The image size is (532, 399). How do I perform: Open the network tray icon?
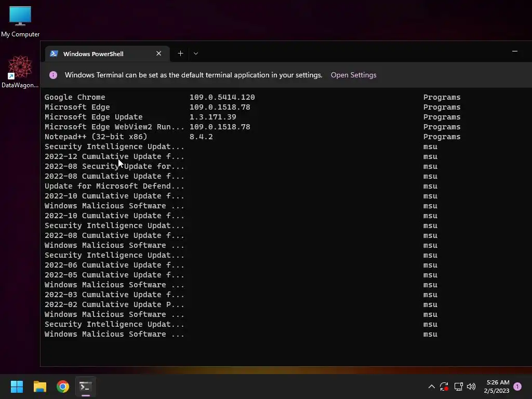(x=458, y=387)
